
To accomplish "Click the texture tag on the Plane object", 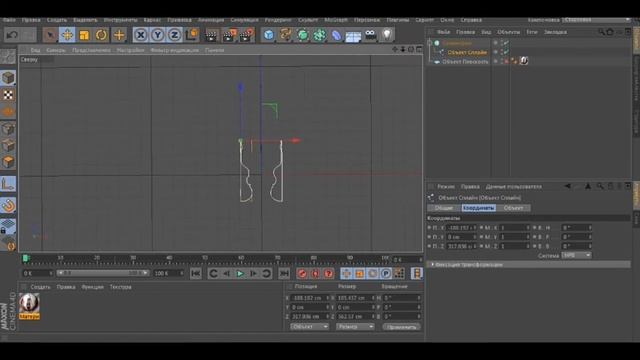I will 524,61.
